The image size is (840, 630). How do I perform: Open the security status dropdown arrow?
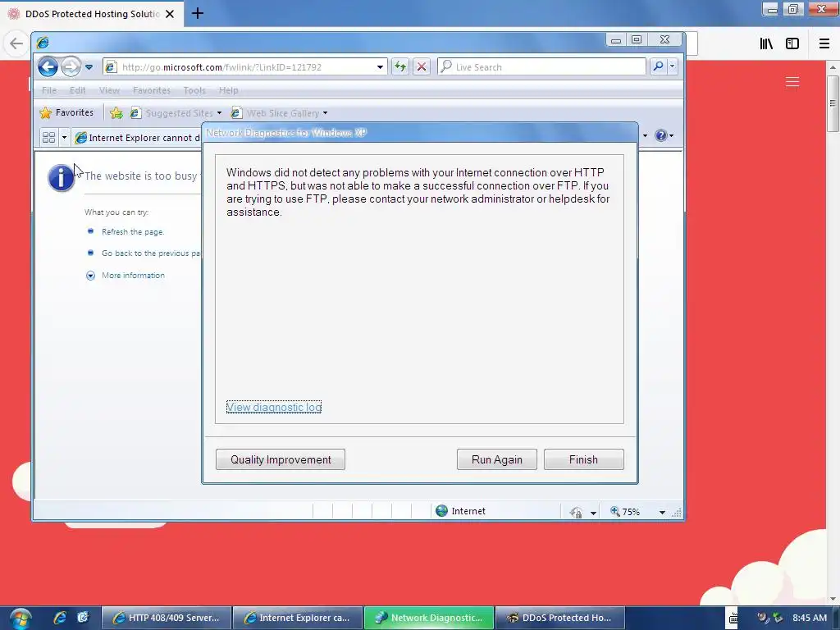593,513
